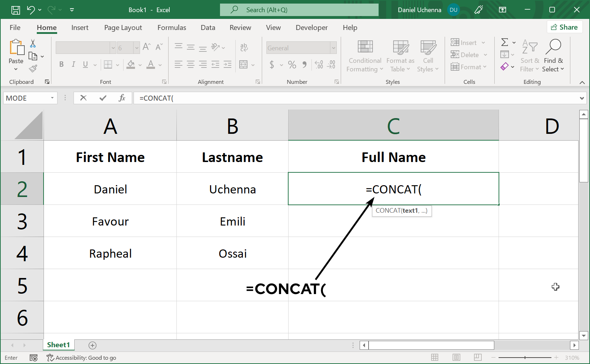This screenshot has width=590, height=364.
Task: Add a new worksheet with the plus button
Action: pyautogui.click(x=92, y=345)
